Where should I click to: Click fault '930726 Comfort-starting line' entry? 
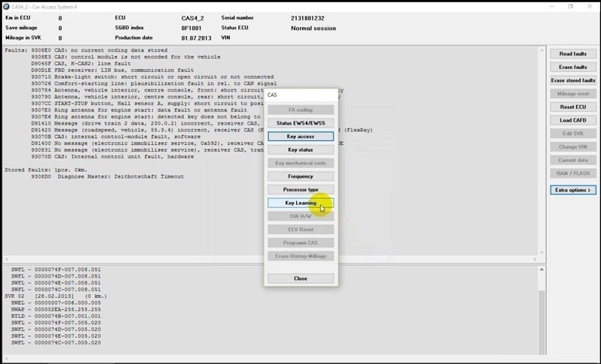coord(154,83)
